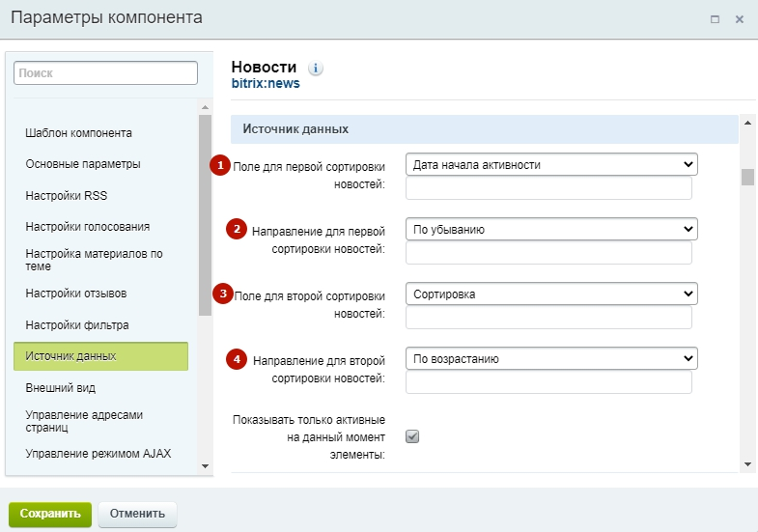Click the red number 2 marker
The height and width of the screenshot is (532, 758).
(x=236, y=229)
